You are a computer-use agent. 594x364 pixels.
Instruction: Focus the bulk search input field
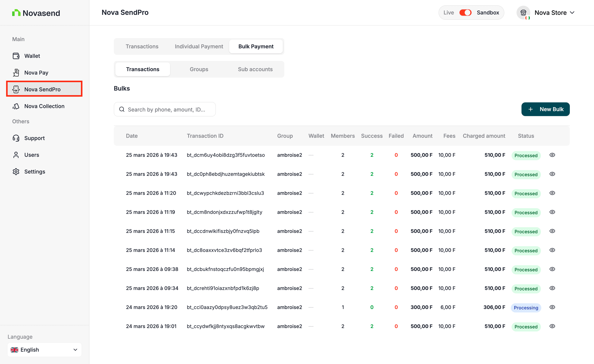165,109
